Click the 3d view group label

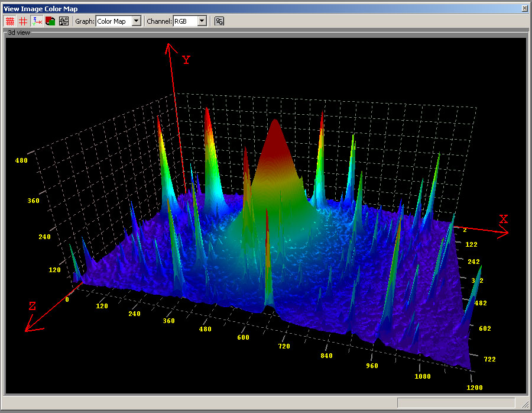coord(19,33)
